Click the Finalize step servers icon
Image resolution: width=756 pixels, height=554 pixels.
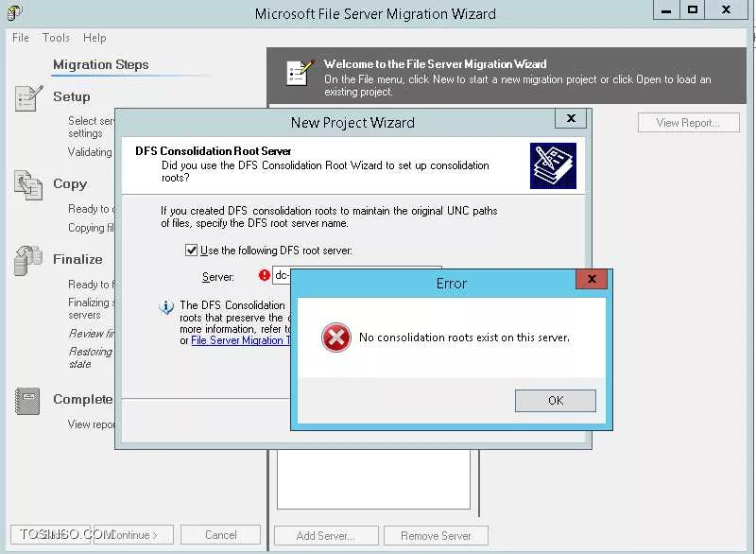coord(28,260)
